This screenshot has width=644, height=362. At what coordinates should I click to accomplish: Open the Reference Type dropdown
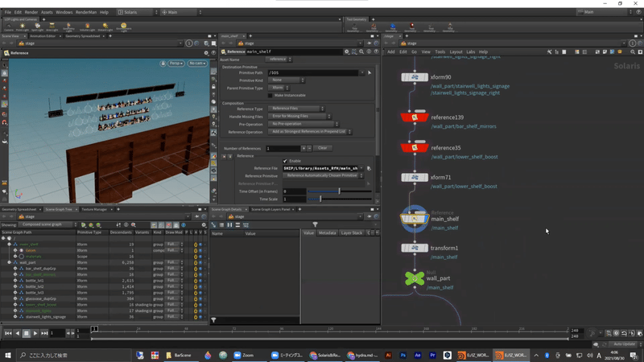click(296, 109)
